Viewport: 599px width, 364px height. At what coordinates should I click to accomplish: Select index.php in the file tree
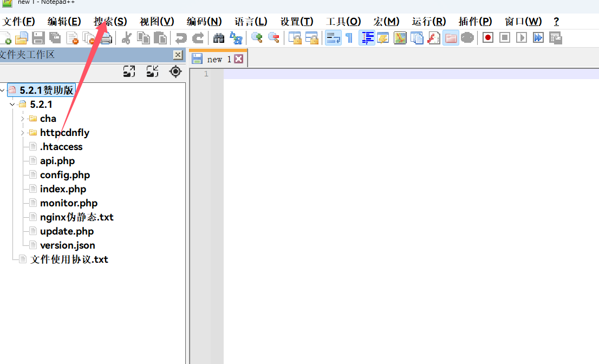[x=63, y=189]
